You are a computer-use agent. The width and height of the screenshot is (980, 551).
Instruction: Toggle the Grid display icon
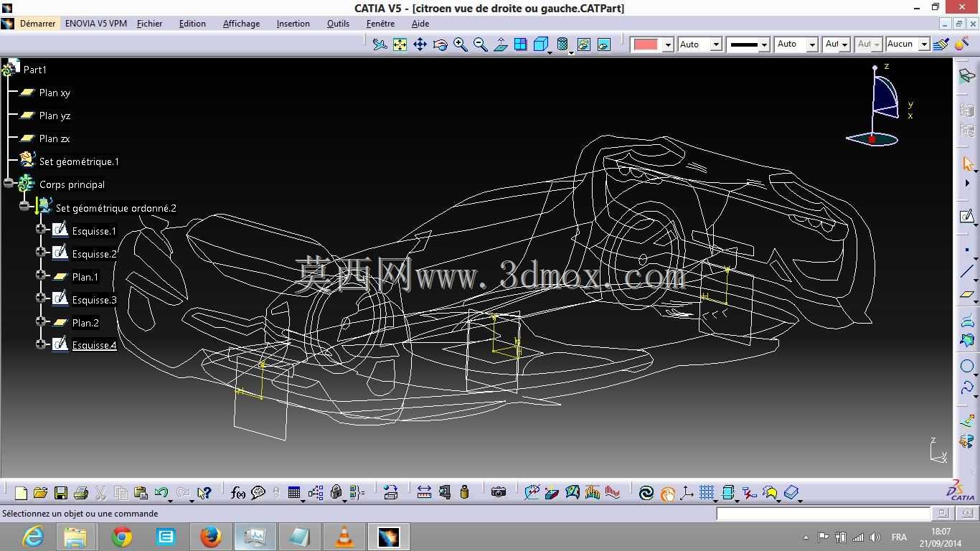point(707,493)
